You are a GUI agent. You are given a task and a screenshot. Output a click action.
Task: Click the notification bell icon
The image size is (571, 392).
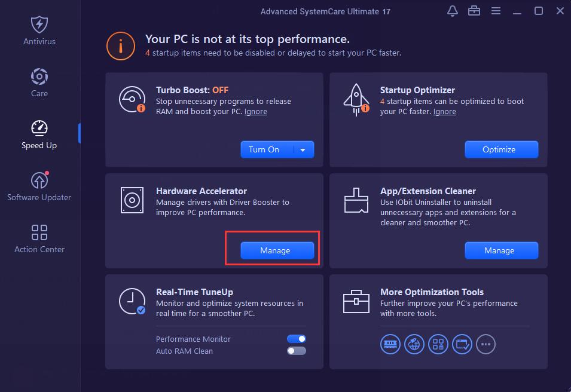point(452,11)
